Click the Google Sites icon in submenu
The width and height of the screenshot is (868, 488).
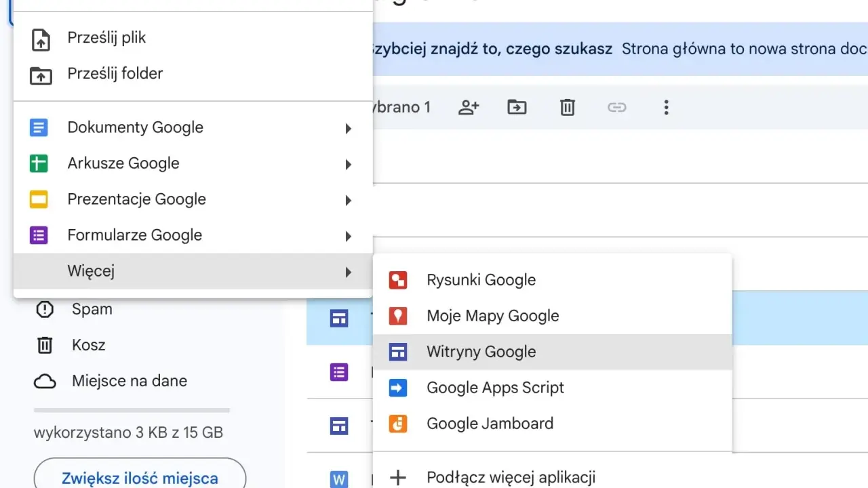tap(398, 352)
